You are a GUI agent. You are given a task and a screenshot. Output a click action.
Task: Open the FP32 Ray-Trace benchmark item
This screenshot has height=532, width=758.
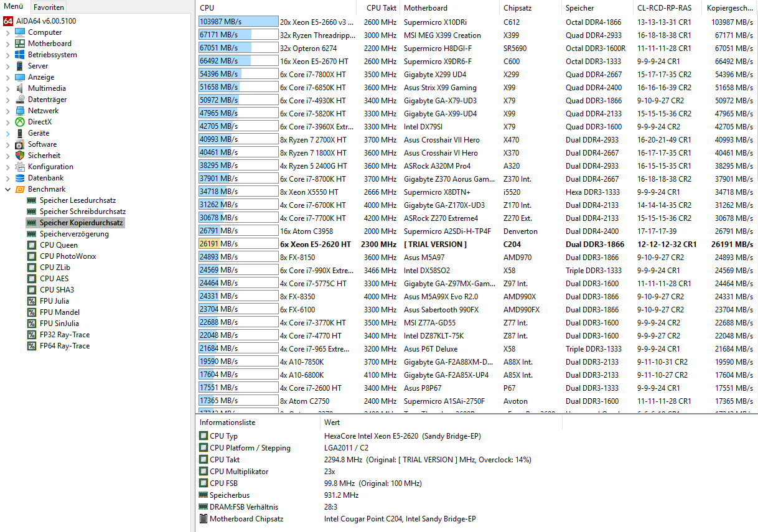[x=65, y=335]
